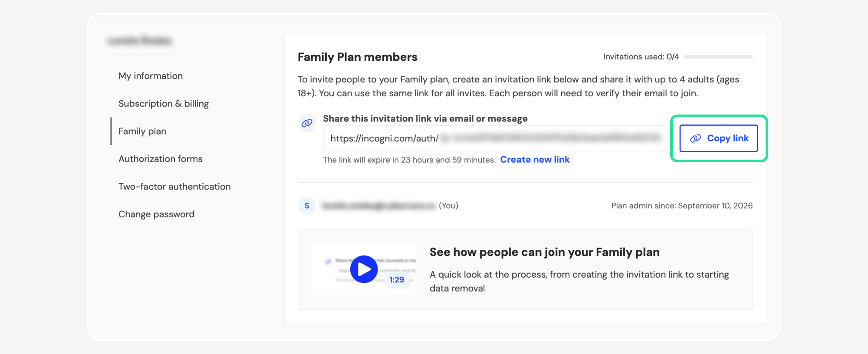This screenshot has height=354, width=868.
Task: Go to Subscription & billing
Action: [164, 104]
